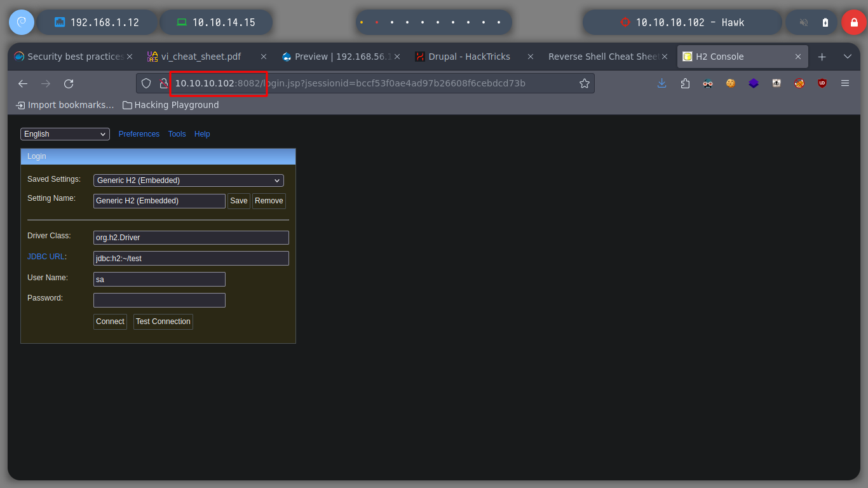Open the Firefox hamburger application menu
The height and width of the screenshot is (488, 868).
pos(845,83)
